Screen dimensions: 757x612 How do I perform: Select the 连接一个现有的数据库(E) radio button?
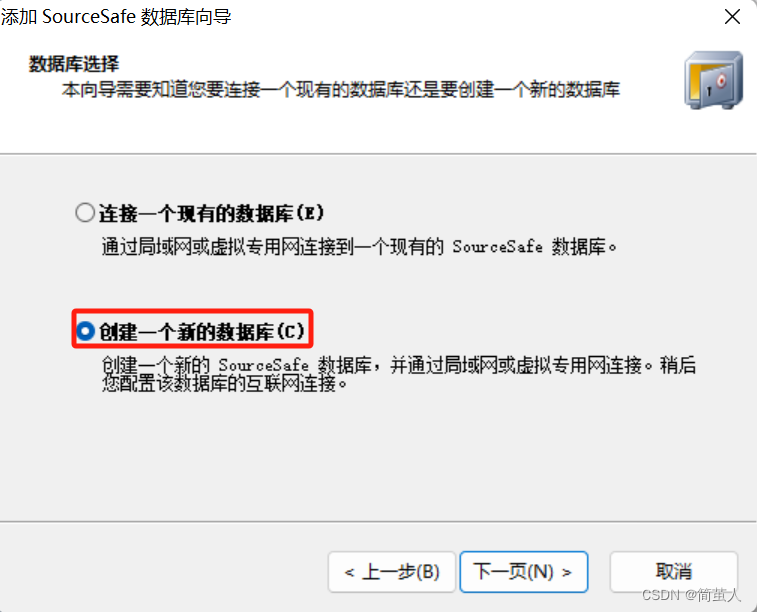tap(85, 212)
